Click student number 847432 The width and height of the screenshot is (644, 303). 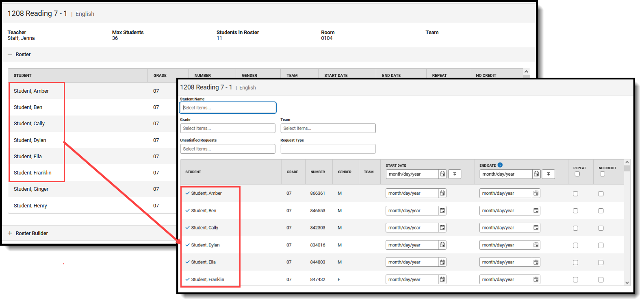pyautogui.click(x=318, y=279)
